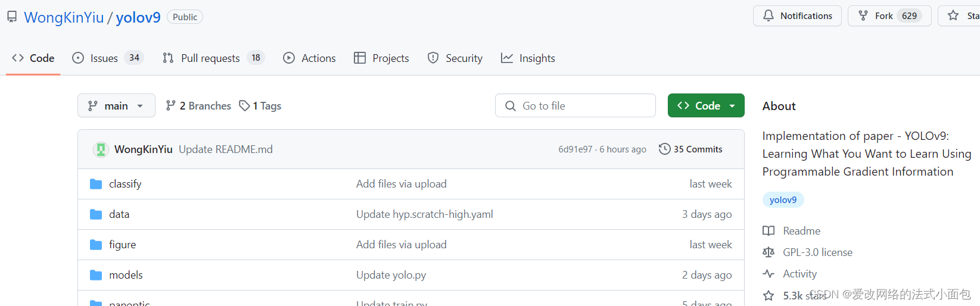This screenshot has height=306, width=980.
Task: Open the yolov9 repository link
Action: coord(138,17)
